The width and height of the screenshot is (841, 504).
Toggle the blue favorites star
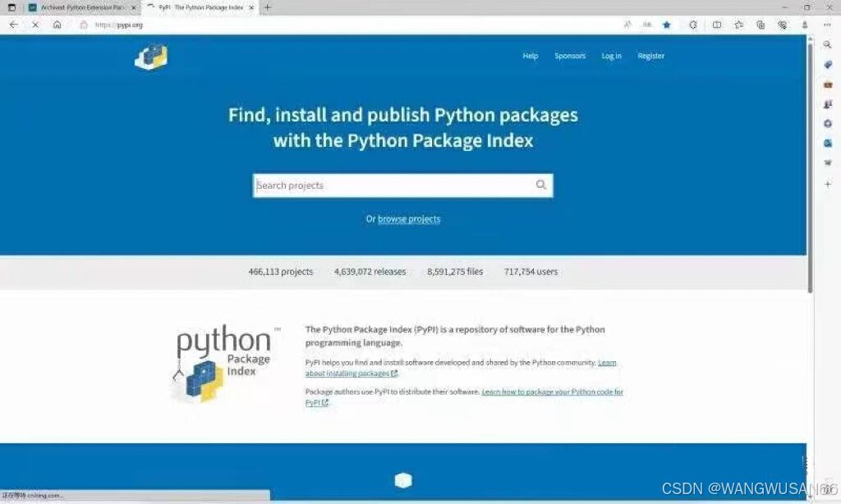[667, 25]
